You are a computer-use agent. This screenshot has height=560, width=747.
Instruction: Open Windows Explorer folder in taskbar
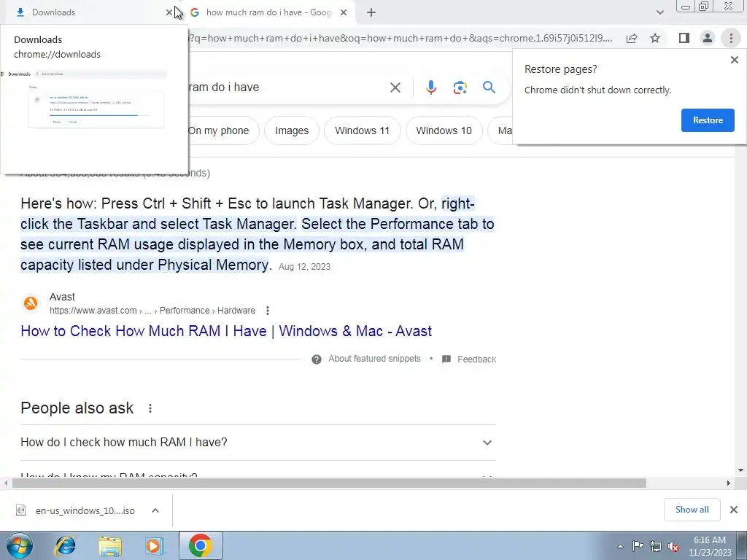(110, 545)
